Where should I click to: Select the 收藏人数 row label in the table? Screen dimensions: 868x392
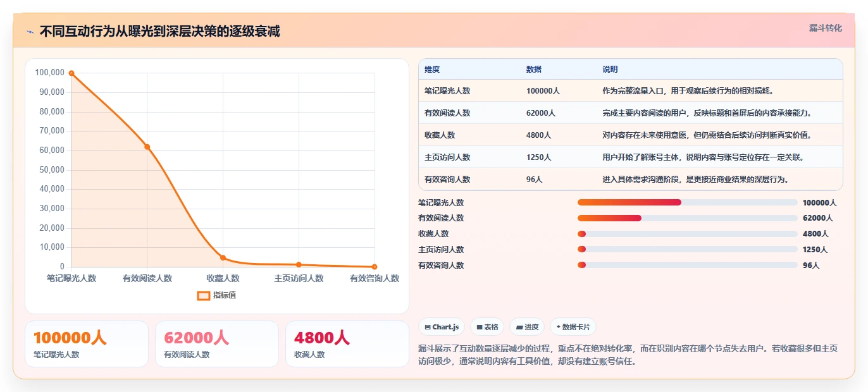click(440, 135)
